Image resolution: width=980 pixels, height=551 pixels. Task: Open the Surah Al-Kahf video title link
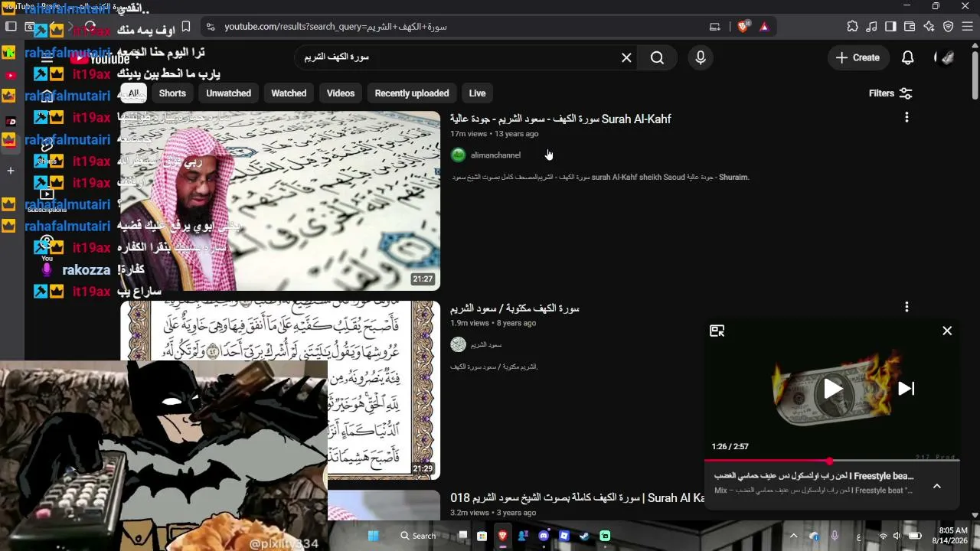pos(560,119)
